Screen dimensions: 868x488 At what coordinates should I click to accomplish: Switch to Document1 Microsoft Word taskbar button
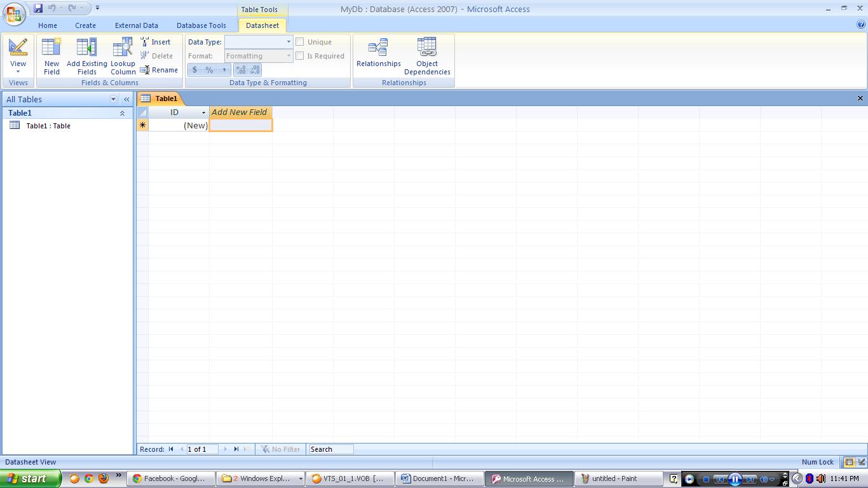pos(438,478)
